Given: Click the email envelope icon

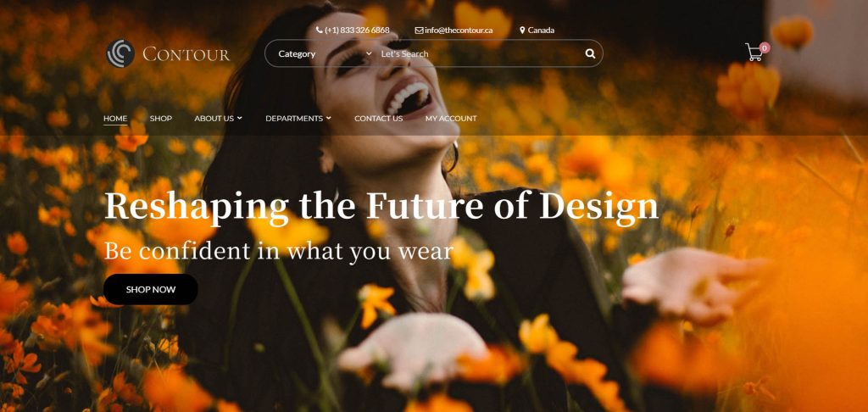Looking at the screenshot, I should pyautogui.click(x=419, y=31).
